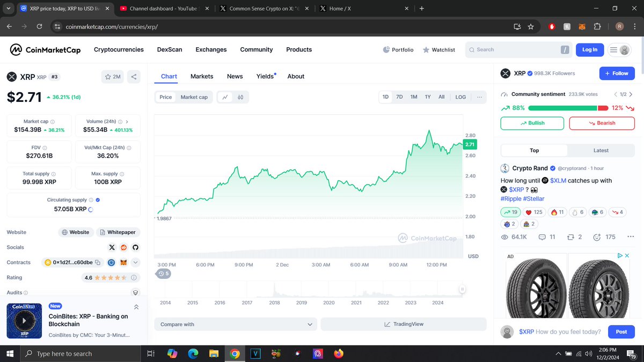Select 1M time range
Screen dimensions: 644x362
pyautogui.click(x=414, y=97)
